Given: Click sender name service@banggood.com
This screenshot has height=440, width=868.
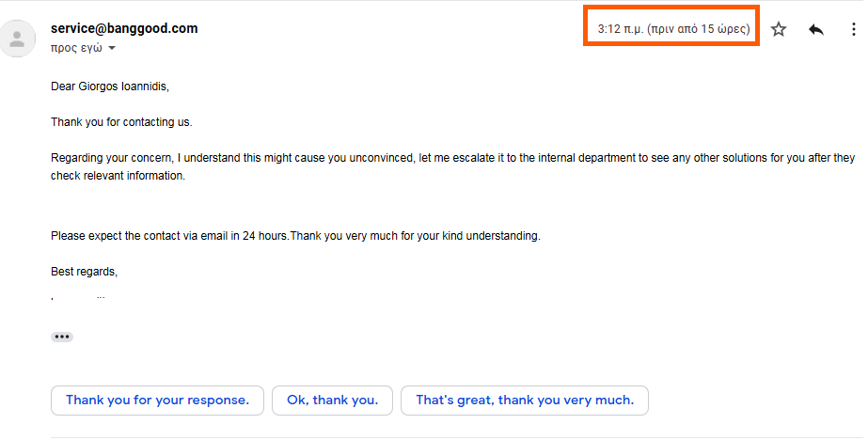Looking at the screenshot, I should coord(124,28).
